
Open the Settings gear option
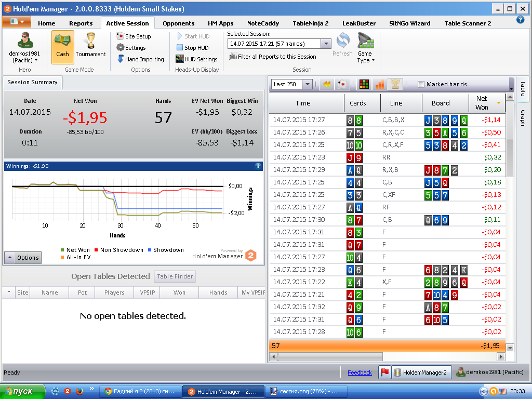point(131,48)
